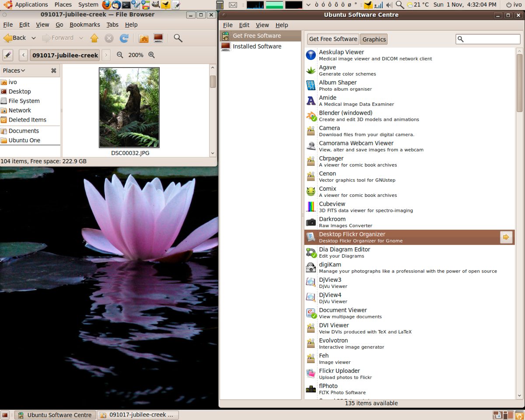Close the Places side pane
This screenshot has width=525, height=420.
53,70
